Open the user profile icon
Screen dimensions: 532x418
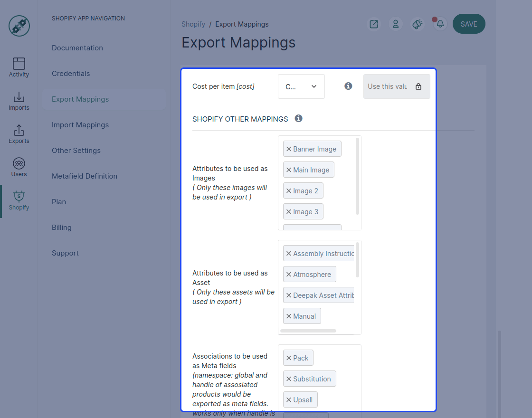pyautogui.click(x=396, y=24)
